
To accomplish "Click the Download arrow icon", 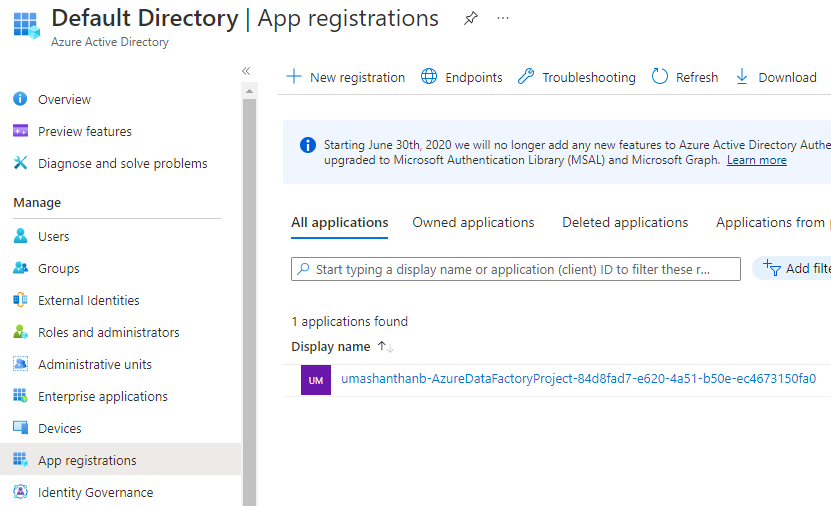I will 742,77.
